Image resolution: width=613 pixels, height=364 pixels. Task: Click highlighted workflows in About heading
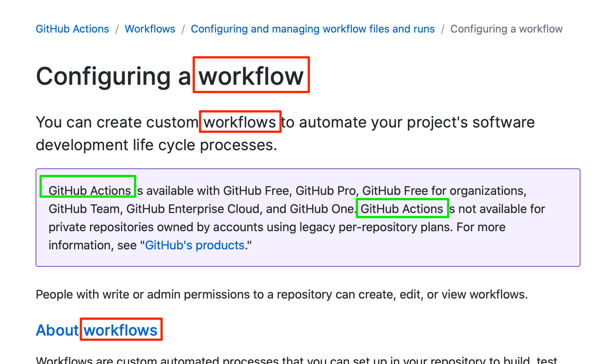coord(121,330)
